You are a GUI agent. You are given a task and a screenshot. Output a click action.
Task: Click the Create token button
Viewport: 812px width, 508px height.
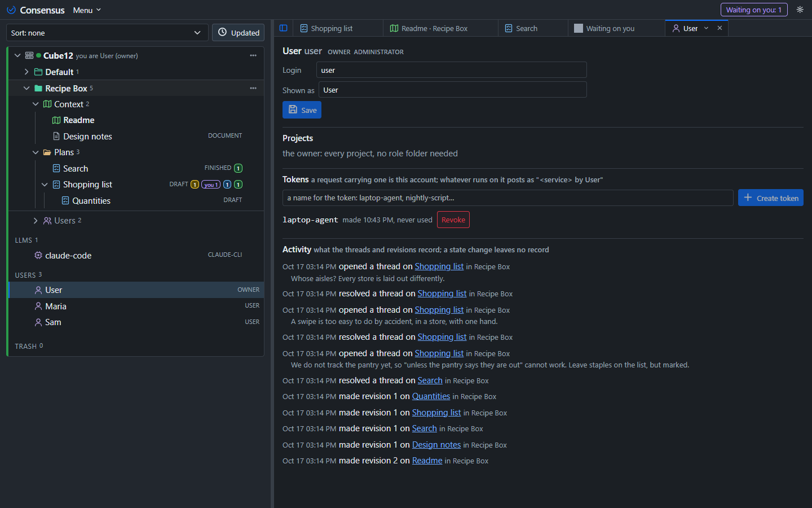[x=770, y=198]
